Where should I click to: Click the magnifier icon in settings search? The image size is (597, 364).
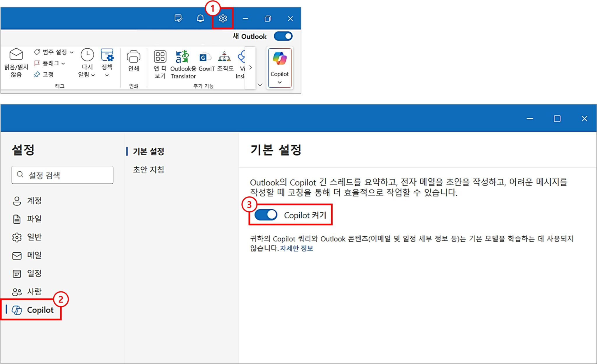click(20, 175)
